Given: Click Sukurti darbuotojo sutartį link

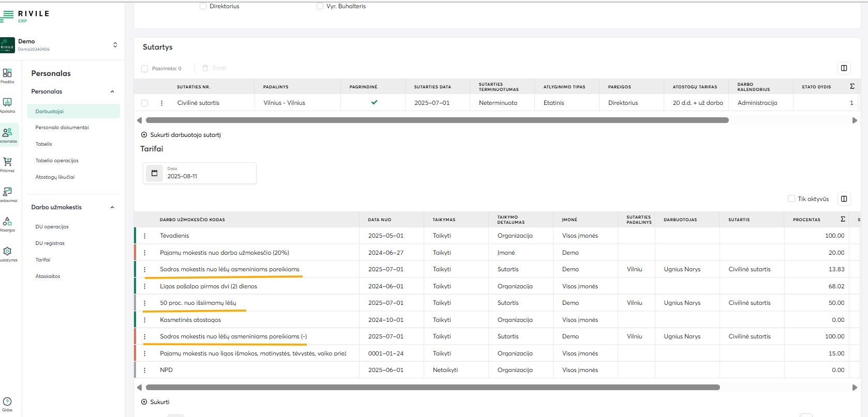Looking at the screenshot, I should (x=181, y=135).
